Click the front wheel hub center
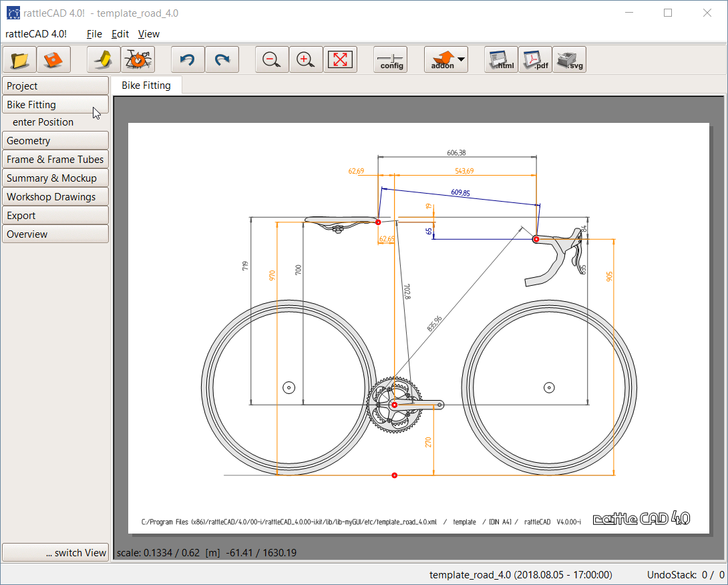This screenshot has height=585, width=728. pos(549,387)
